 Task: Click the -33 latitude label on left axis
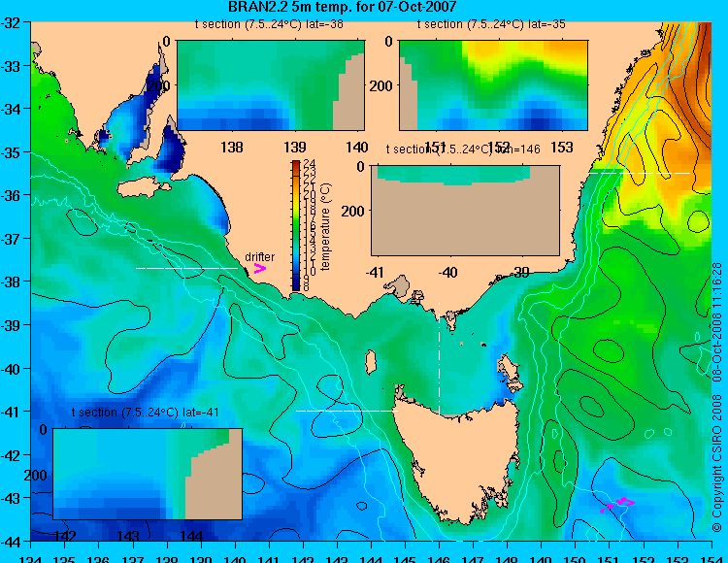click(11, 66)
